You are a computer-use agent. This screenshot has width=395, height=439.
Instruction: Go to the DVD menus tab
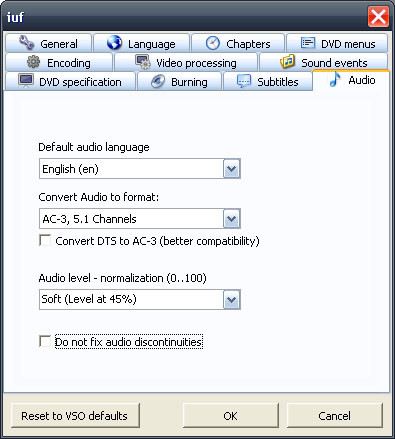click(337, 43)
